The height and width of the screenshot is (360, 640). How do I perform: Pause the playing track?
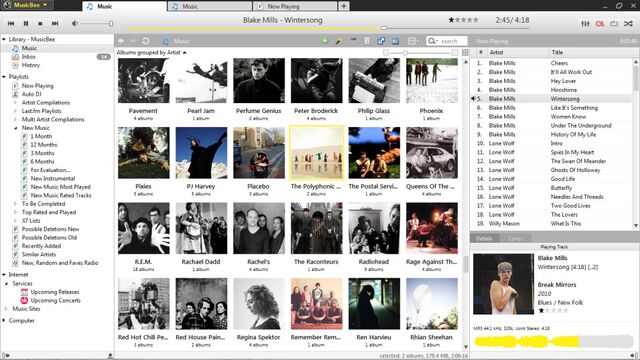(x=26, y=24)
